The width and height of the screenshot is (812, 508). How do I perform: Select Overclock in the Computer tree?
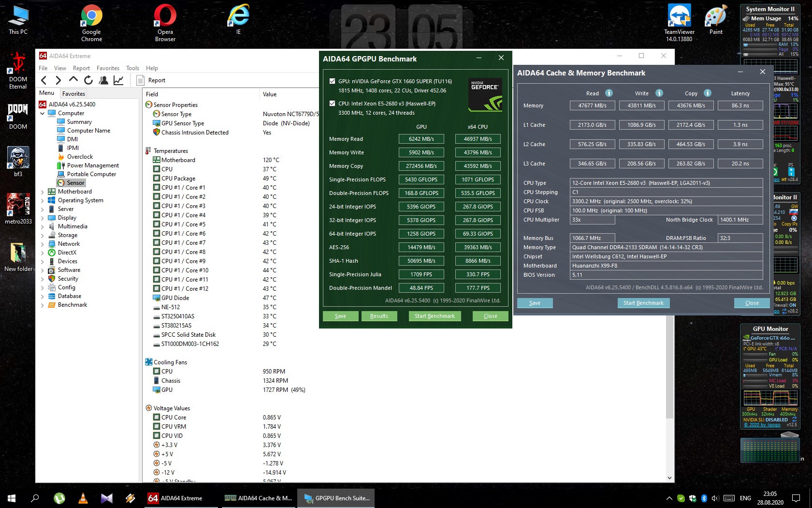80,157
